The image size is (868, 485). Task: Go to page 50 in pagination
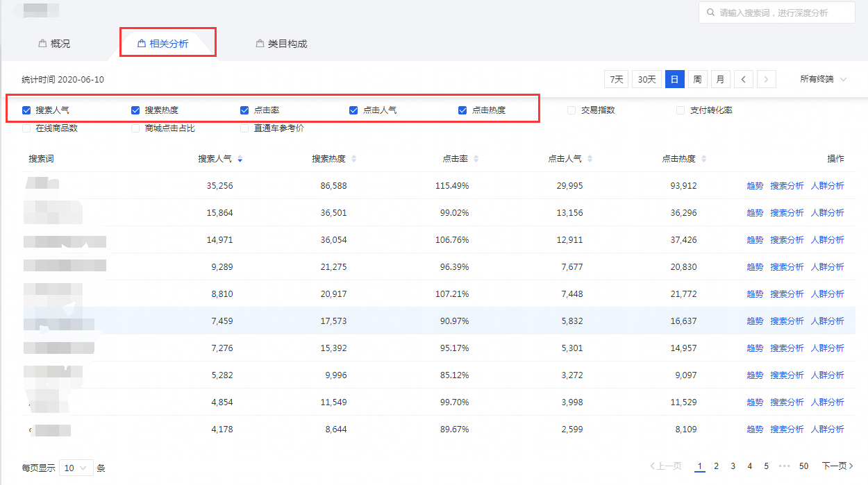(x=803, y=466)
